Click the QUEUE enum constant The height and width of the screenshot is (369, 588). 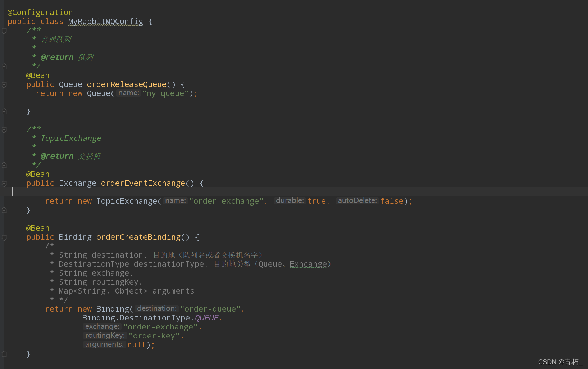(206, 318)
